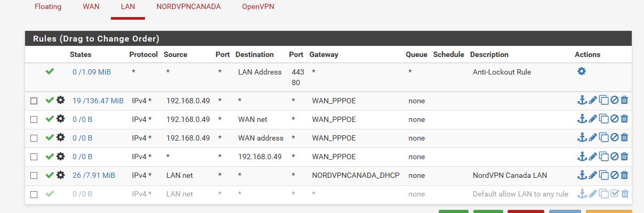Open the 26 /7.91 MiB states link
The width and height of the screenshot is (644, 213).
point(94,175)
